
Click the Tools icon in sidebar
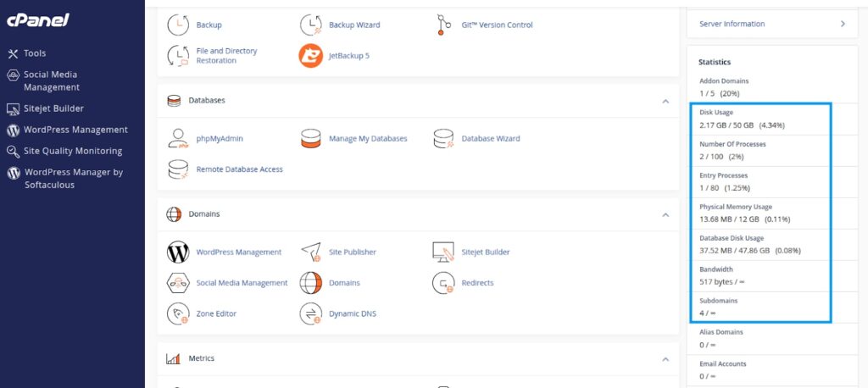[13, 53]
